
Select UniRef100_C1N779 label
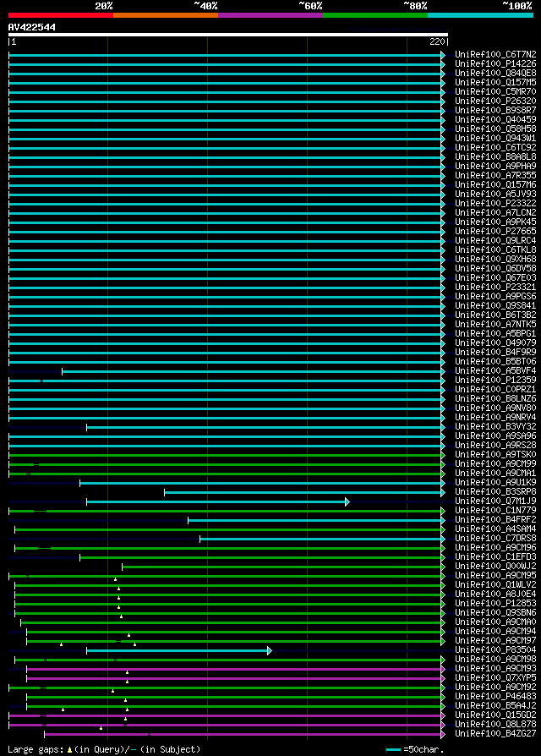coord(495,511)
